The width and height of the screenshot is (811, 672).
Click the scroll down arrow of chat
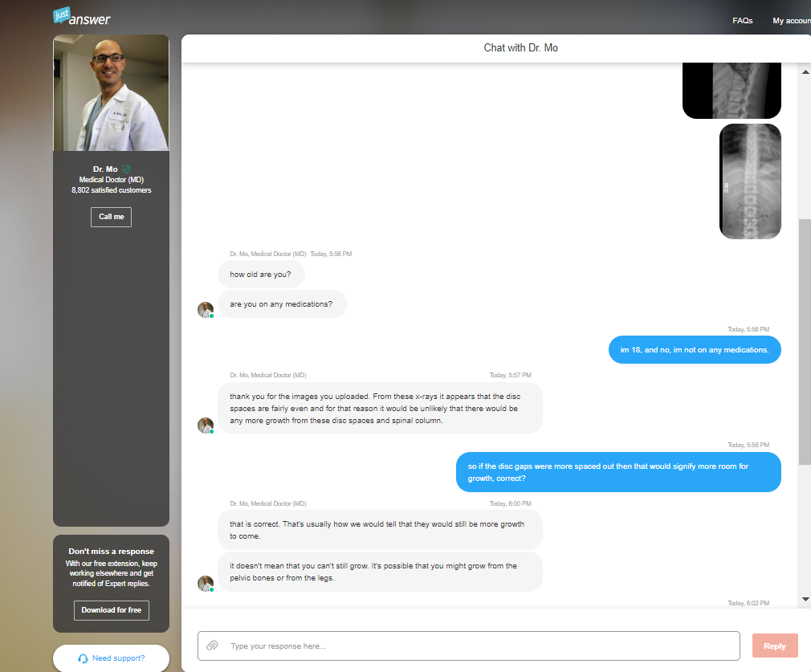pyautogui.click(x=805, y=599)
